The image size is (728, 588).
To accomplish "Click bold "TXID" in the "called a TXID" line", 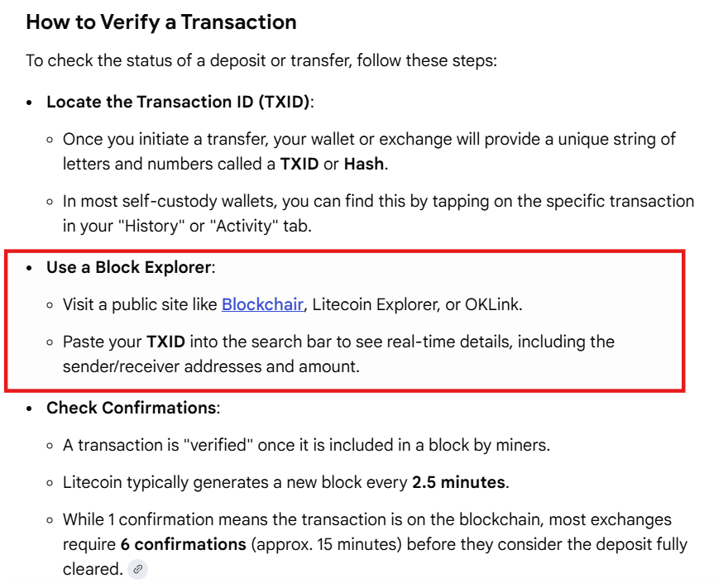I will tap(299, 164).
